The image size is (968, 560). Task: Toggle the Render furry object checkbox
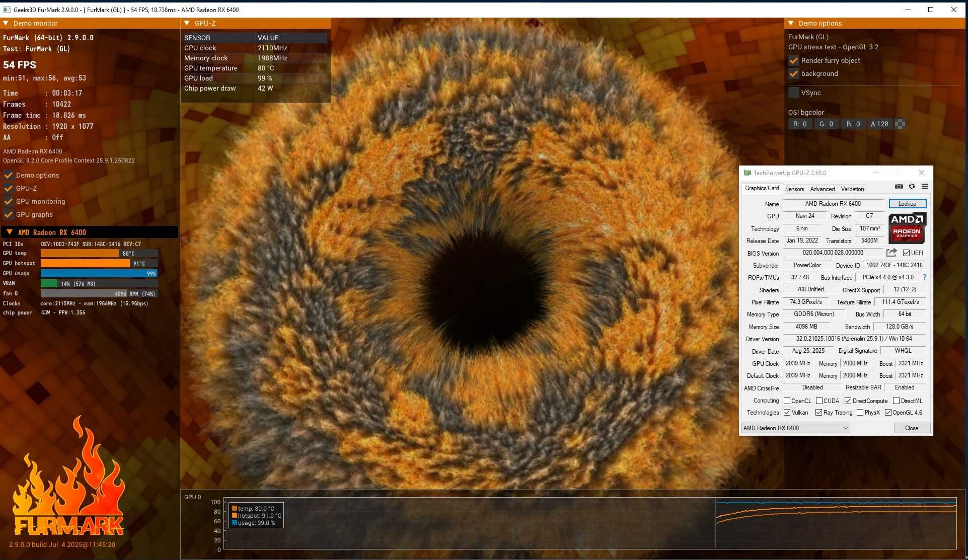click(794, 60)
